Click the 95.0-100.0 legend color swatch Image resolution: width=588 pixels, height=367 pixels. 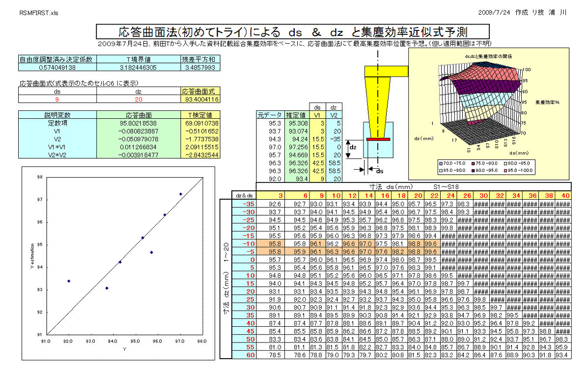coord(504,170)
